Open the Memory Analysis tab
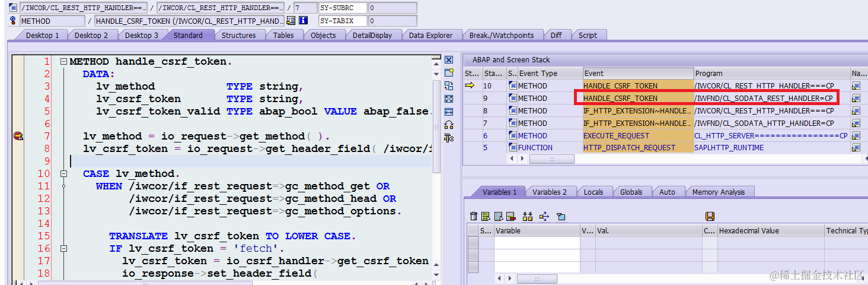Image resolution: width=868 pixels, height=285 pixels. (x=718, y=192)
